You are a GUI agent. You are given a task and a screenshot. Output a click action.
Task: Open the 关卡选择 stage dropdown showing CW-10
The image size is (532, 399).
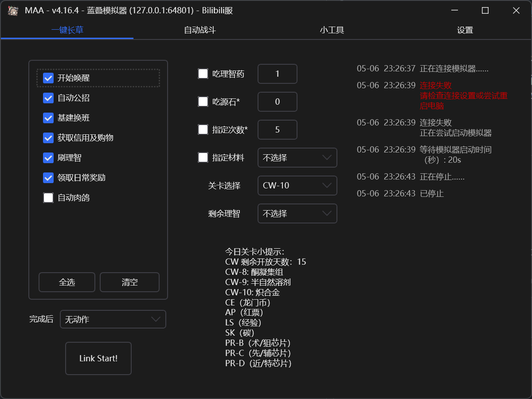pos(297,185)
